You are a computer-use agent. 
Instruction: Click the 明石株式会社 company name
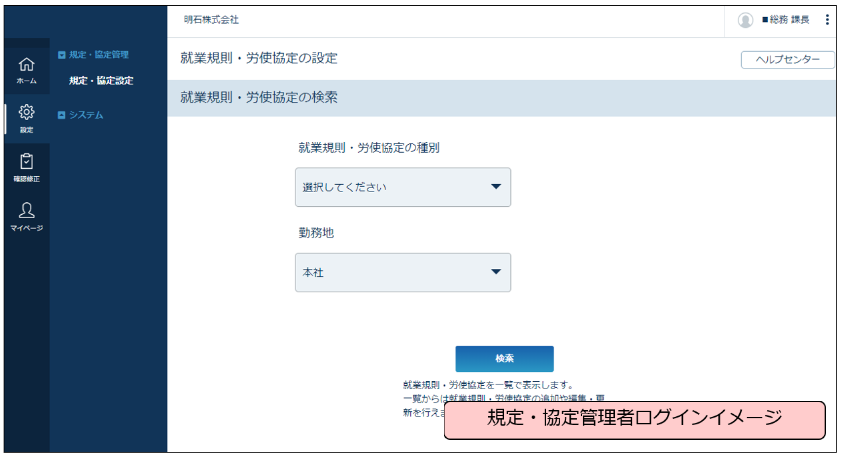click(x=211, y=20)
